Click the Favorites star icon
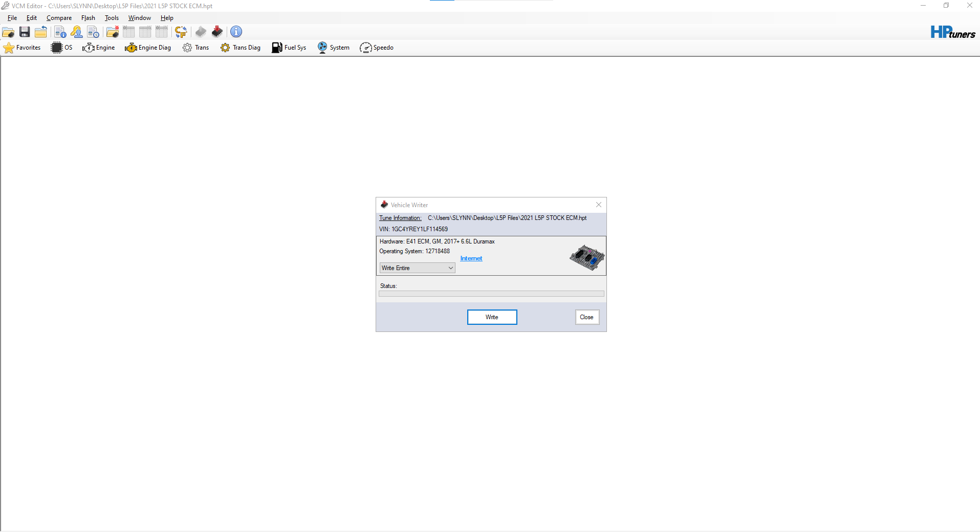 pos(9,48)
